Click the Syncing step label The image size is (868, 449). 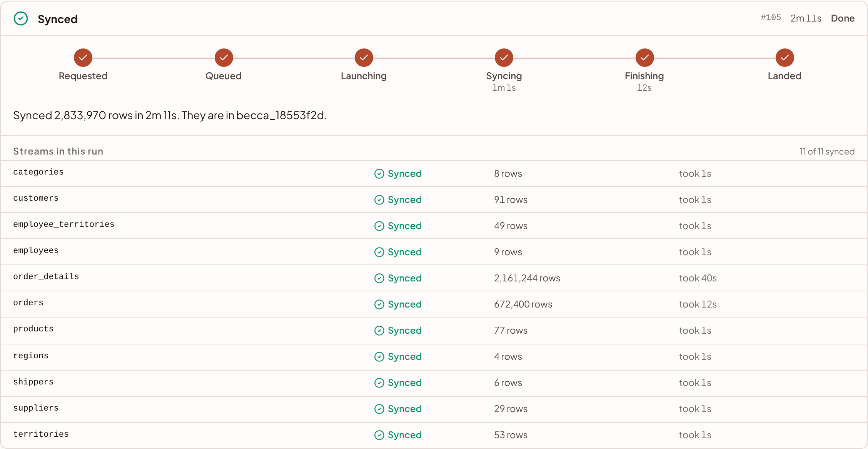point(504,76)
